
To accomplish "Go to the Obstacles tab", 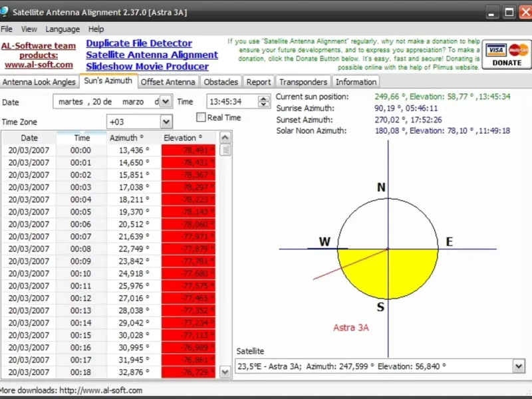I will click(x=221, y=82).
